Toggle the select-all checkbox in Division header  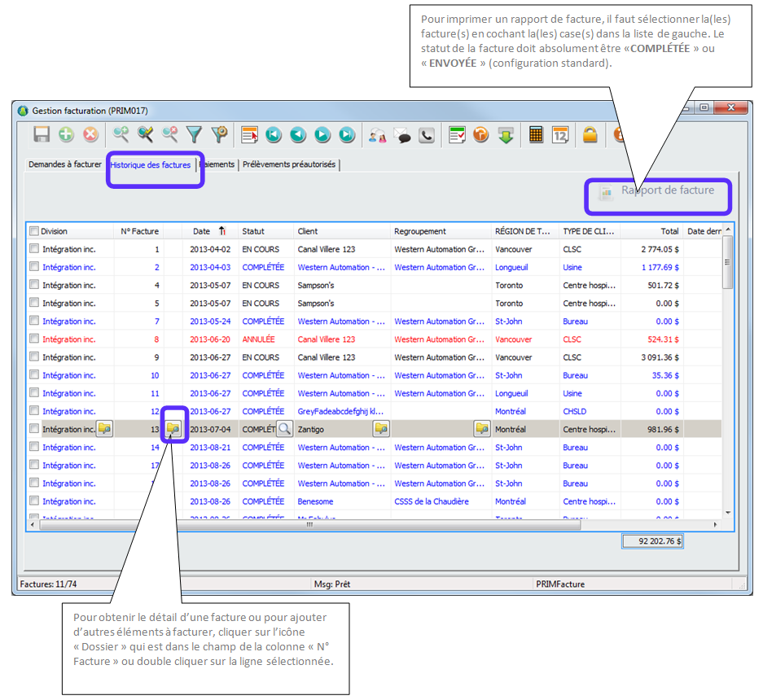[34, 231]
